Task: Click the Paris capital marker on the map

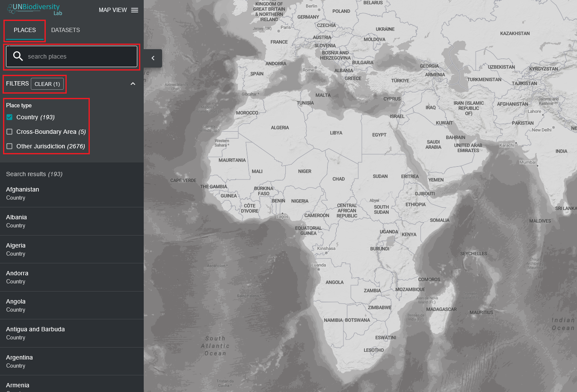Action: coord(278,31)
